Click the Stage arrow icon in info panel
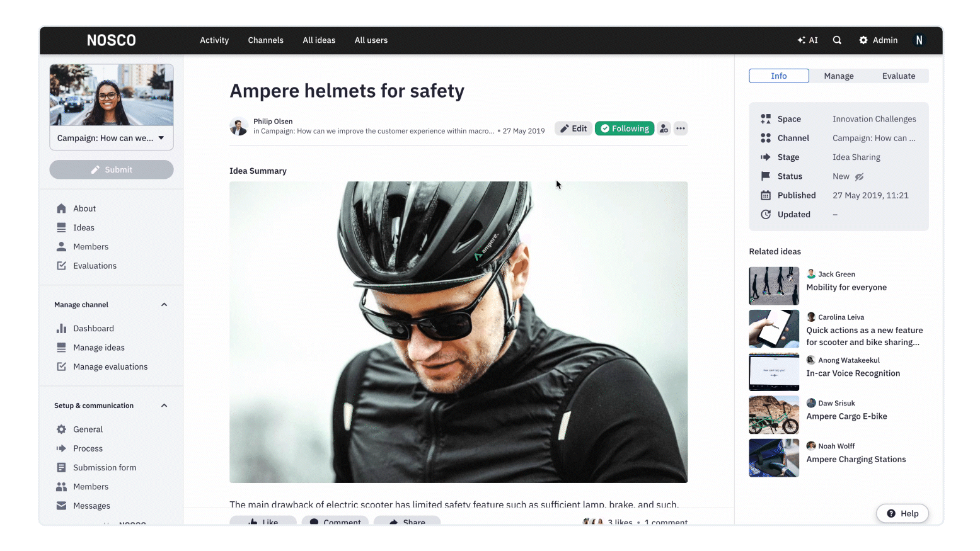 (766, 157)
